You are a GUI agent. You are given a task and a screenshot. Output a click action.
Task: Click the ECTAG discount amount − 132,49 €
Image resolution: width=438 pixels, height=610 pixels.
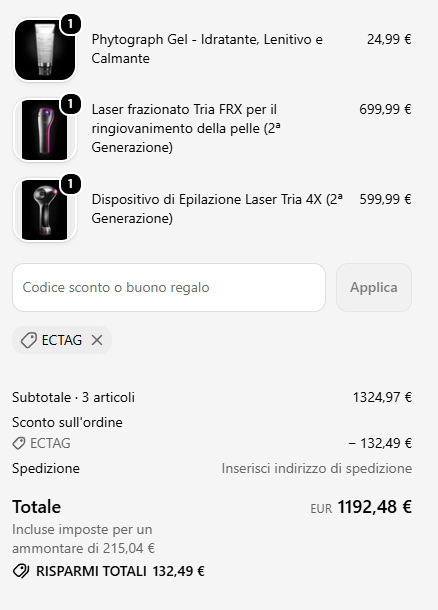tap(380, 443)
